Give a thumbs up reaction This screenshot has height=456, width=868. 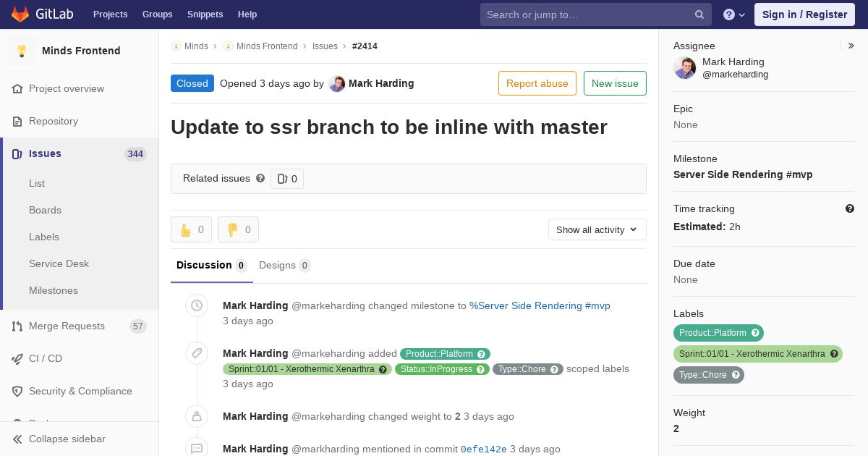point(191,229)
